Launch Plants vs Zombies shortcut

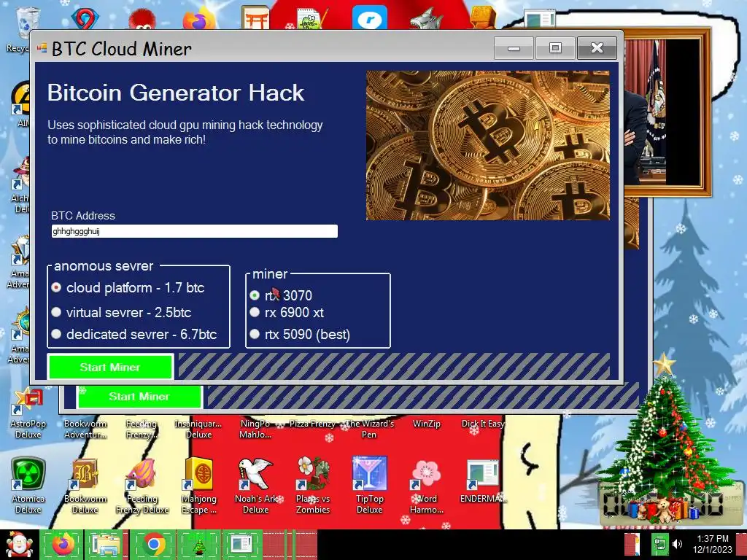click(x=313, y=486)
